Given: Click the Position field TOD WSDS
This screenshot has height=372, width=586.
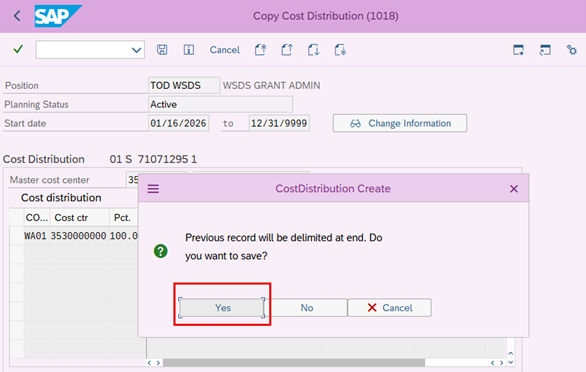Looking at the screenshot, I should 184,86.
